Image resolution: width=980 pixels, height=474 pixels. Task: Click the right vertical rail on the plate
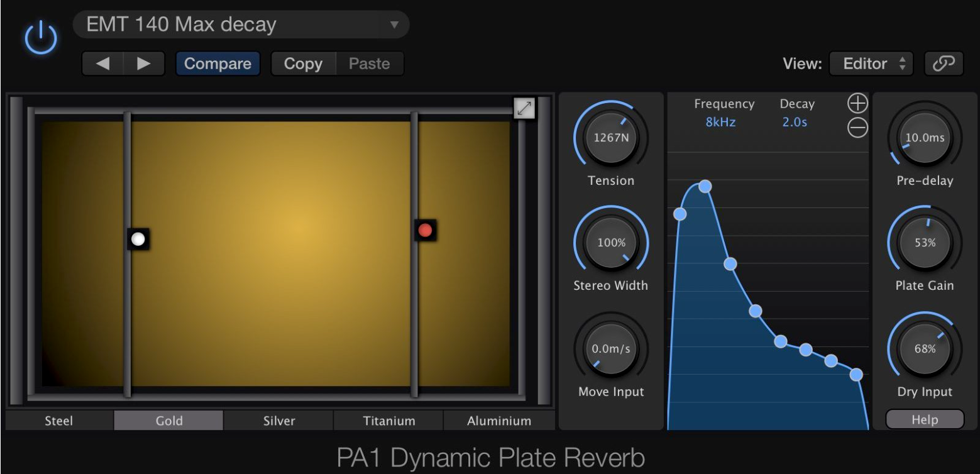pos(414,254)
